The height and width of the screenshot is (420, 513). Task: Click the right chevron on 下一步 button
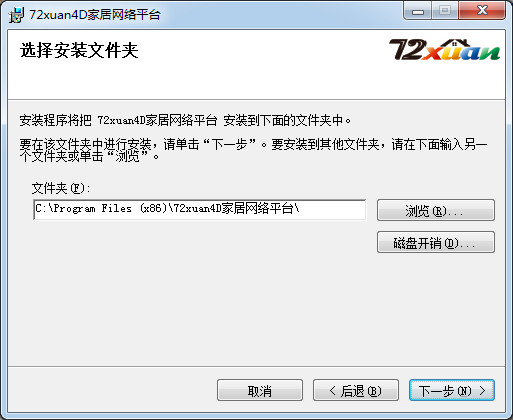pyautogui.click(x=483, y=390)
